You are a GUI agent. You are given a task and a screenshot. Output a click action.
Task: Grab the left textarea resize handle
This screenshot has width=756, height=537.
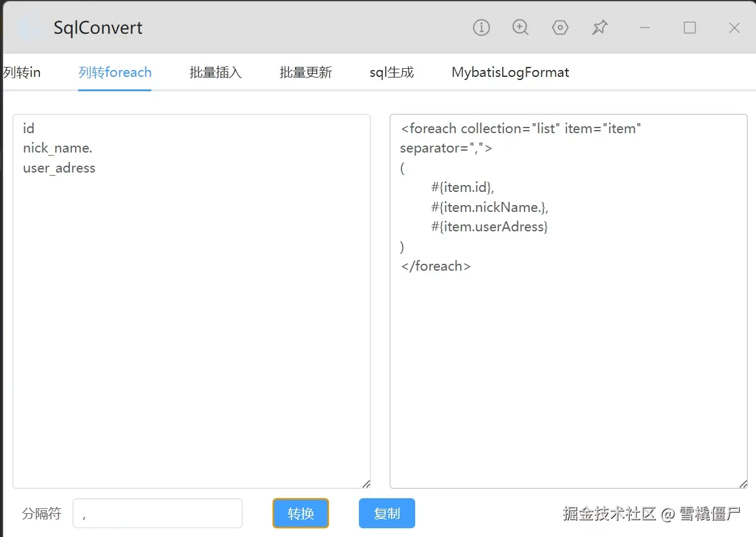pyautogui.click(x=366, y=483)
